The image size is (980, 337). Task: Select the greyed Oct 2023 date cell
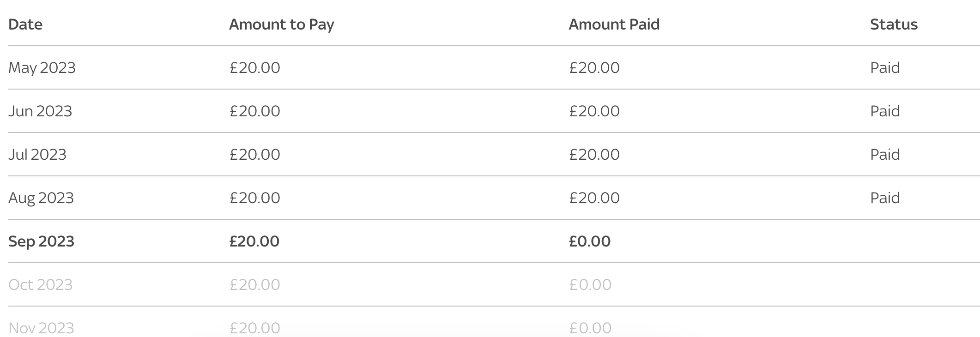click(41, 285)
